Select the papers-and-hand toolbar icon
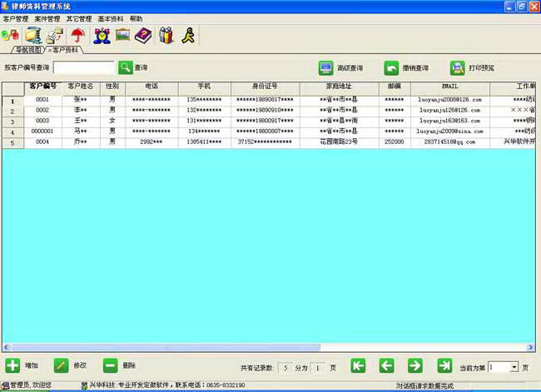This screenshot has width=541, height=392. click(55, 35)
